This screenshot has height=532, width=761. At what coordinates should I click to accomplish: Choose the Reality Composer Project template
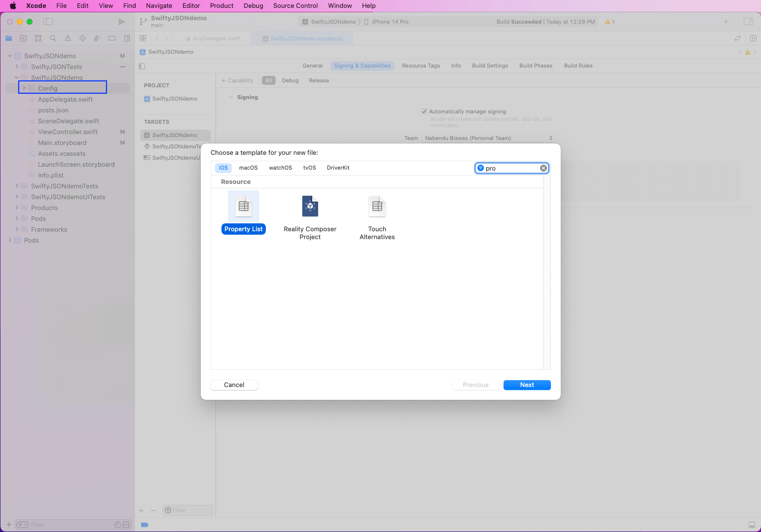pyautogui.click(x=310, y=207)
